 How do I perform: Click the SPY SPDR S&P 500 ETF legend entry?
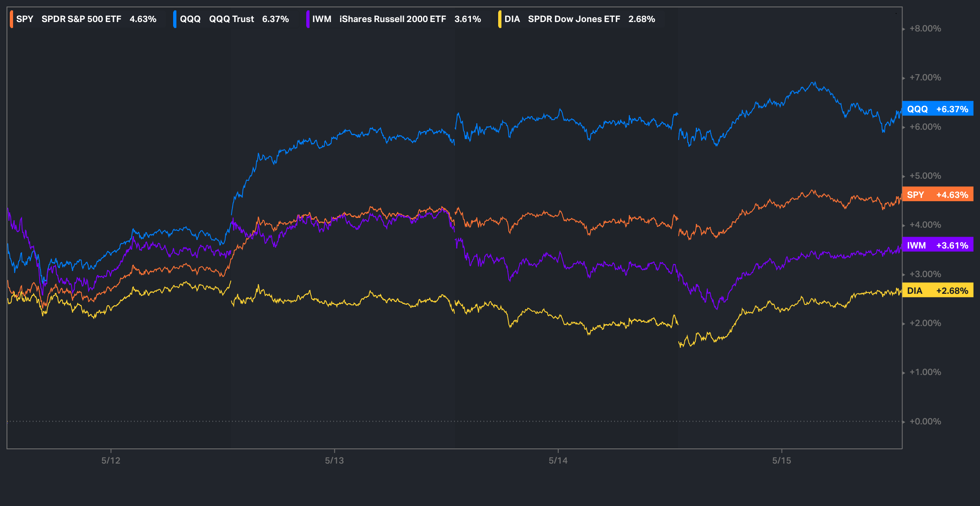(x=86, y=19)
